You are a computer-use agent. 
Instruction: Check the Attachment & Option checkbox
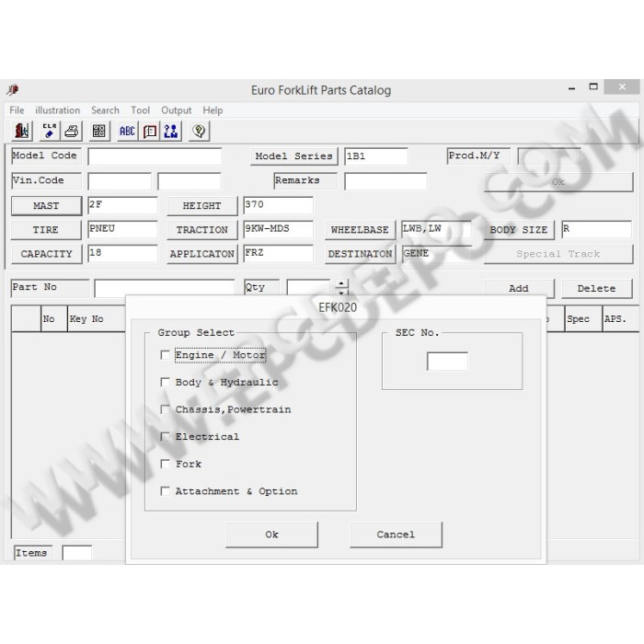[x=165, y=491]
